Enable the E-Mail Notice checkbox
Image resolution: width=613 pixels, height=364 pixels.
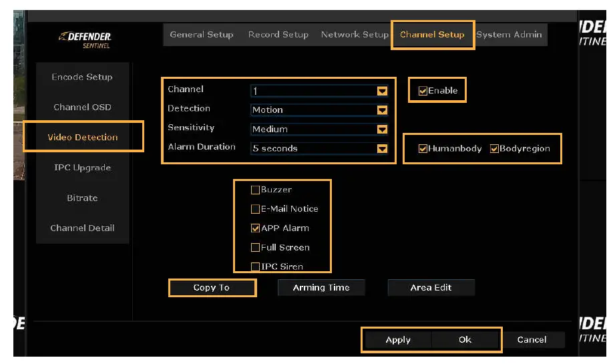pyautogui.click(x=255, y=209)
